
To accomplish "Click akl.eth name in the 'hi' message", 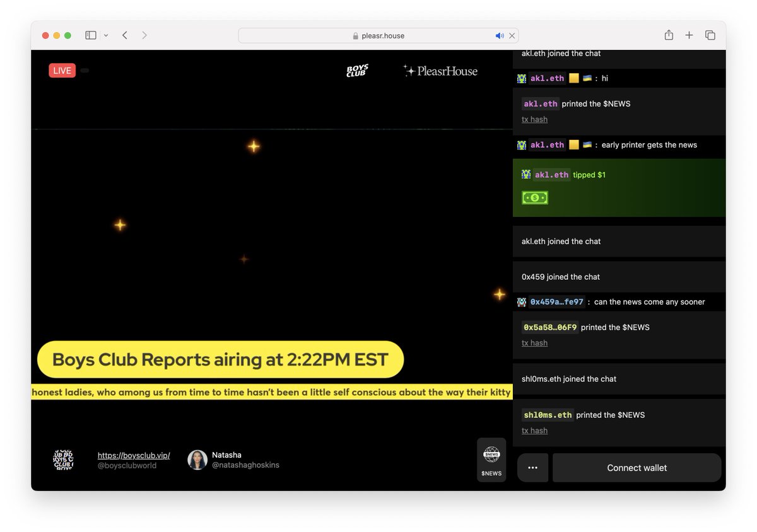I will [547, 78].
